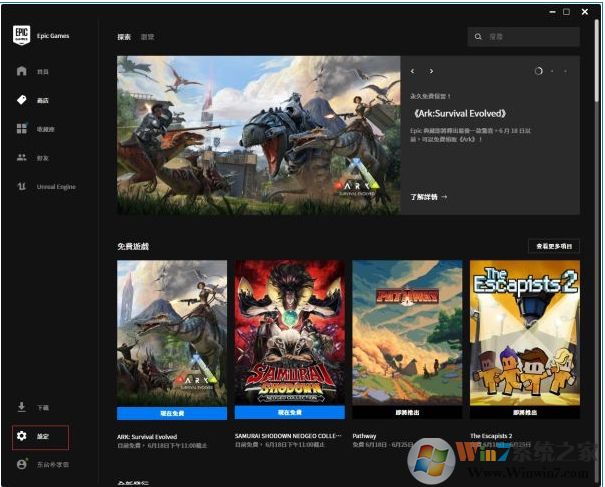Screen dimensions: 605x487
Task: Click the 《Ark:Survival Evolved》 banner title
Action: [459, 113]
